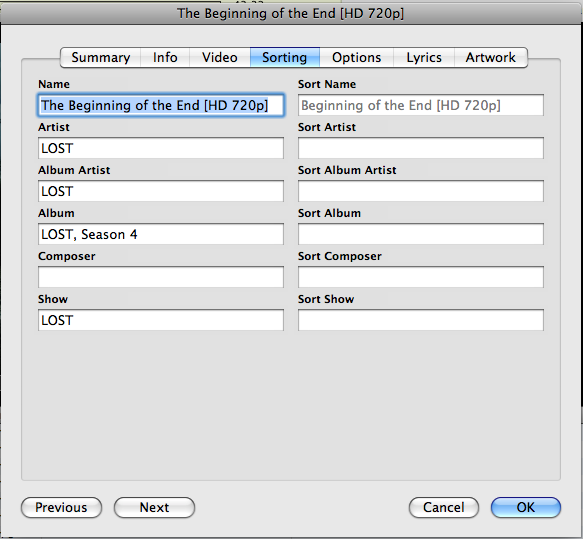Confirm changes with OK
The image size is (583, 539).
pos(526,507)
